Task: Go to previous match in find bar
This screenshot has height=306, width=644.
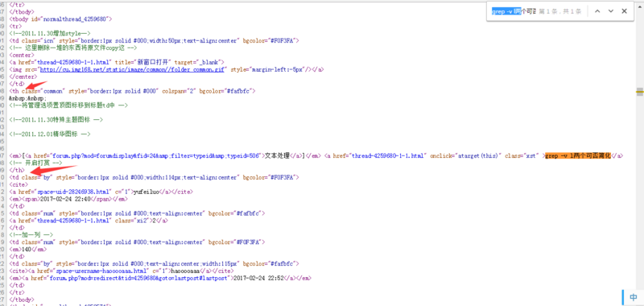Action: coord(597,11)
